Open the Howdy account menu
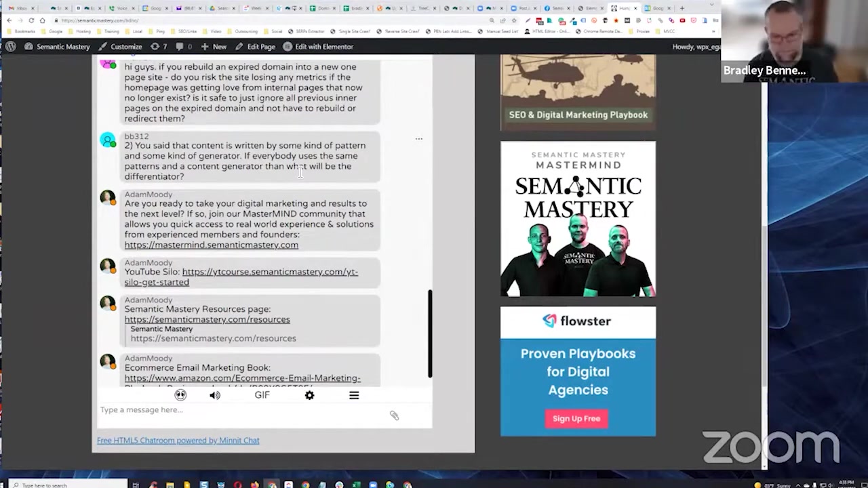The width and height of the screenshot is (868, 488). pyautogui.click(x=696, y=47)
